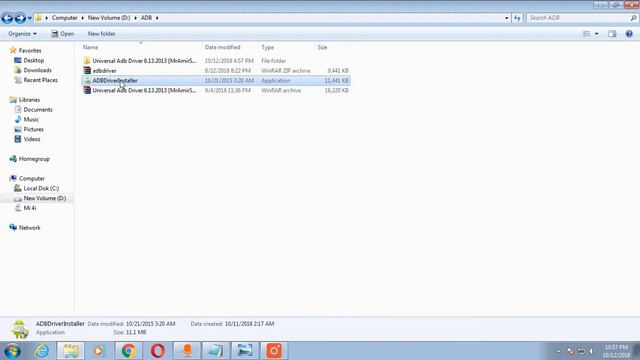Select the adbdriver ZIP archive
Image resolution: width=640 pixels, height=360 pixels.
(x=216, y=71)
